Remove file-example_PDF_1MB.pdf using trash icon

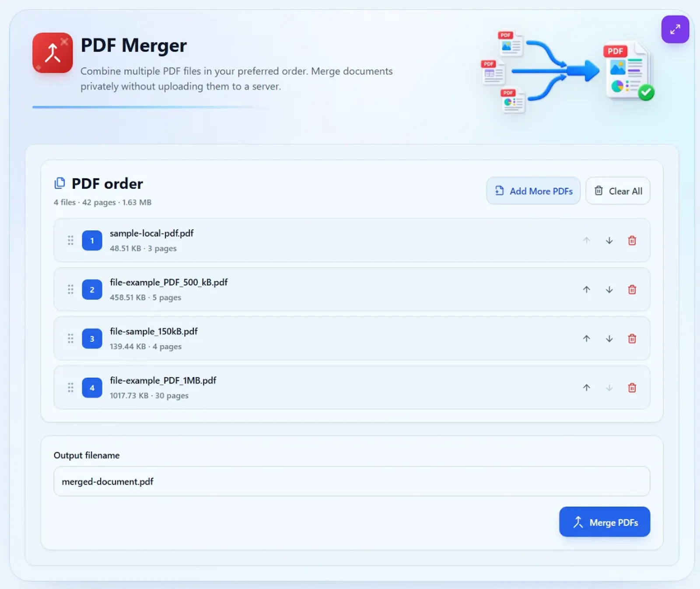(x=632, y=387)
